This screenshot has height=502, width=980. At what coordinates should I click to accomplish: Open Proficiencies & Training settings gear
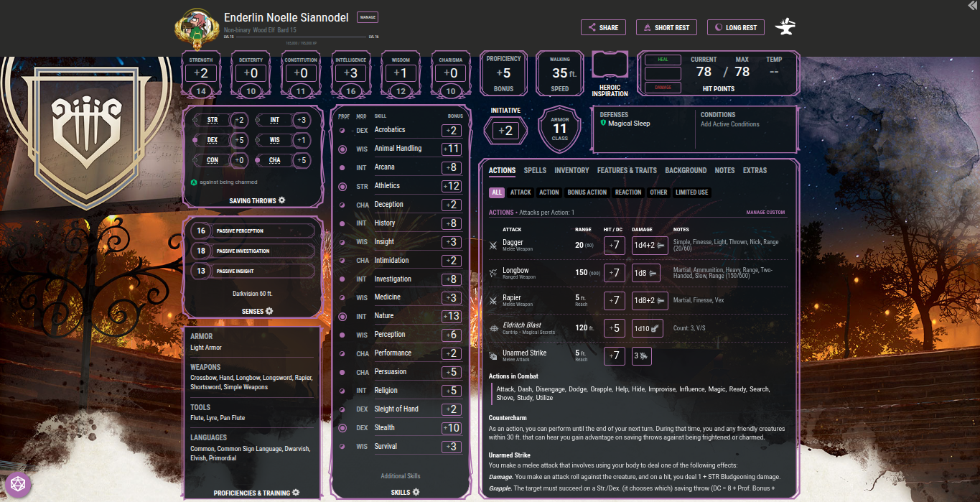pos(296,493)
